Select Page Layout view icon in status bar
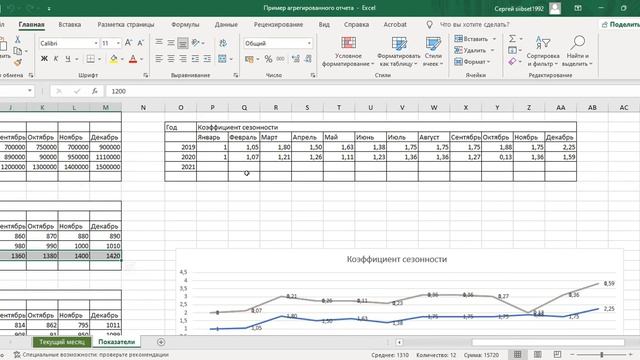The height and width of the screenshot is (360, 640). pyautogui.click(x=538, y=354)
